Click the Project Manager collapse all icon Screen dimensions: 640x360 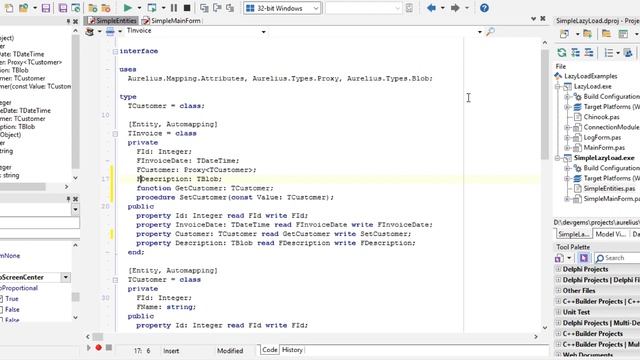(x=589, y=52)
